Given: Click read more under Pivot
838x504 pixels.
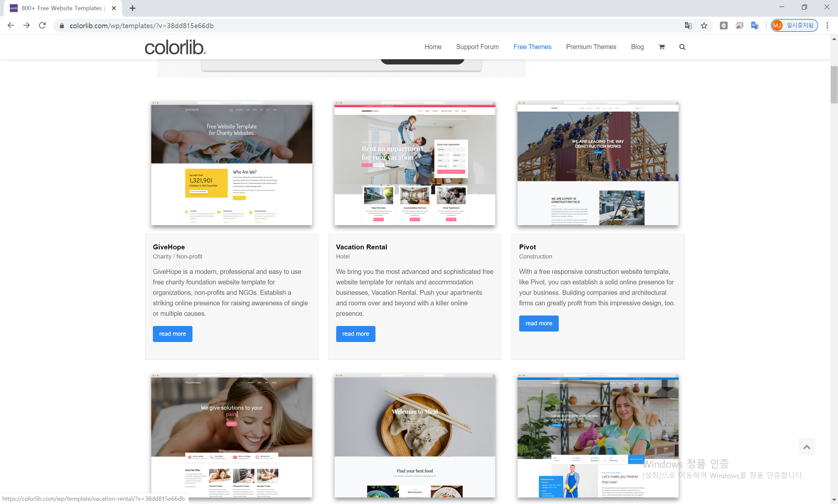Looking at the screenshot, I should click(538, 323).
